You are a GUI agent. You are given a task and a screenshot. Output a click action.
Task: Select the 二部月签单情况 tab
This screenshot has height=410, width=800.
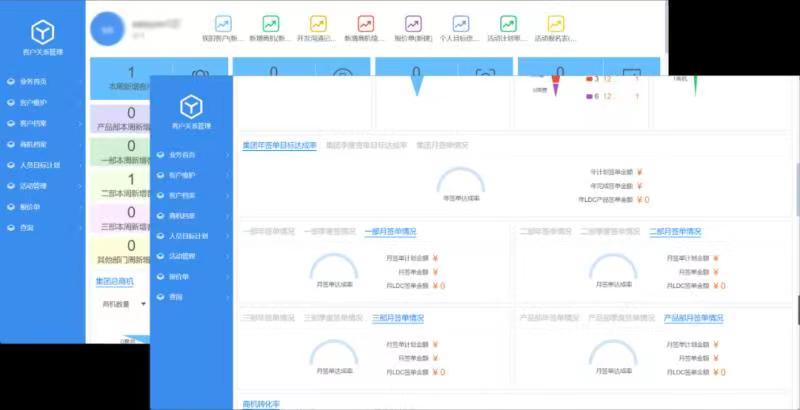point(676,232)
